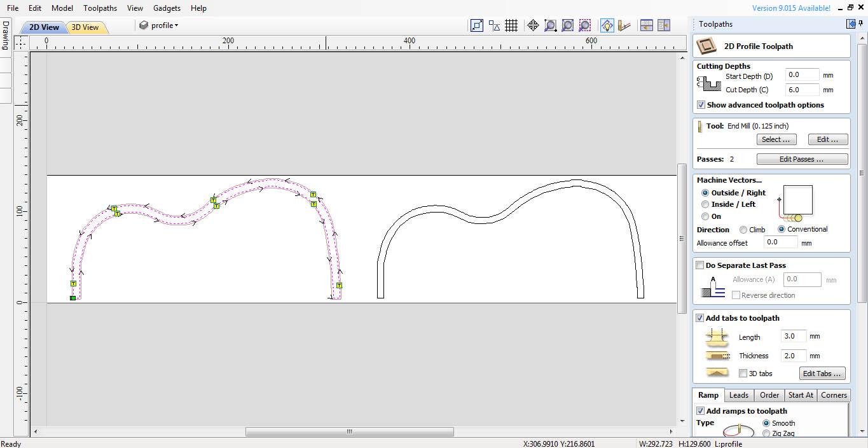Click the Edit Passes button
The height and width of the screenshot is (448, 868).
802,159
